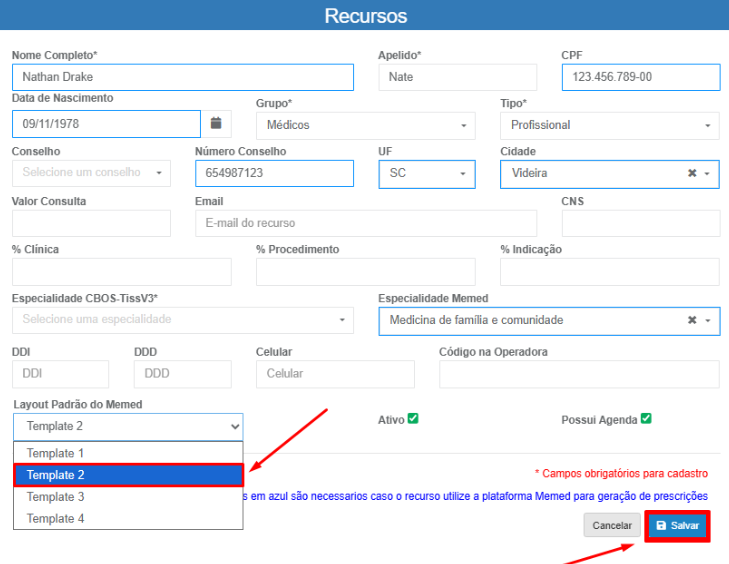This screenshot has height=564, width=729.
Task: Click into the Celular field
Action: [x=335, y=374]
